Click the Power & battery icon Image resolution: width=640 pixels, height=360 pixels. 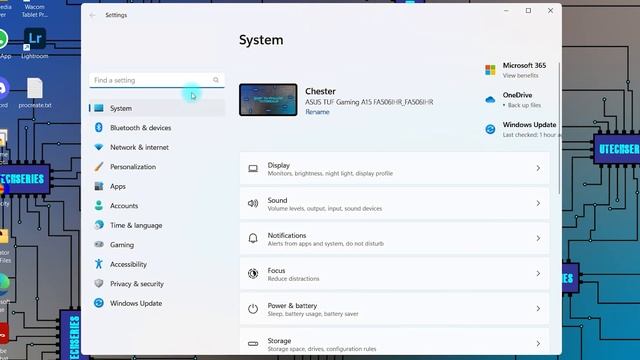[253, 309]
